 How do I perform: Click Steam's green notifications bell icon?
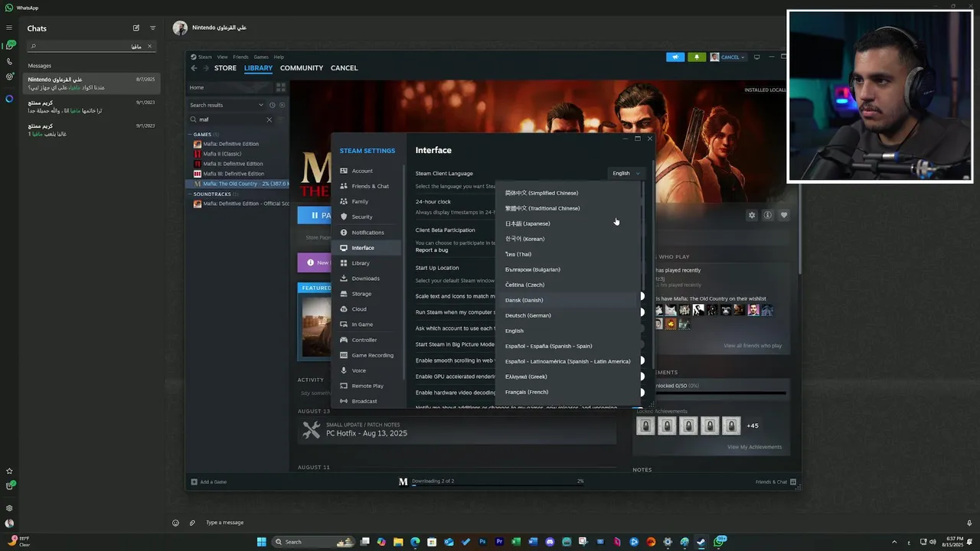pos(697,57)
